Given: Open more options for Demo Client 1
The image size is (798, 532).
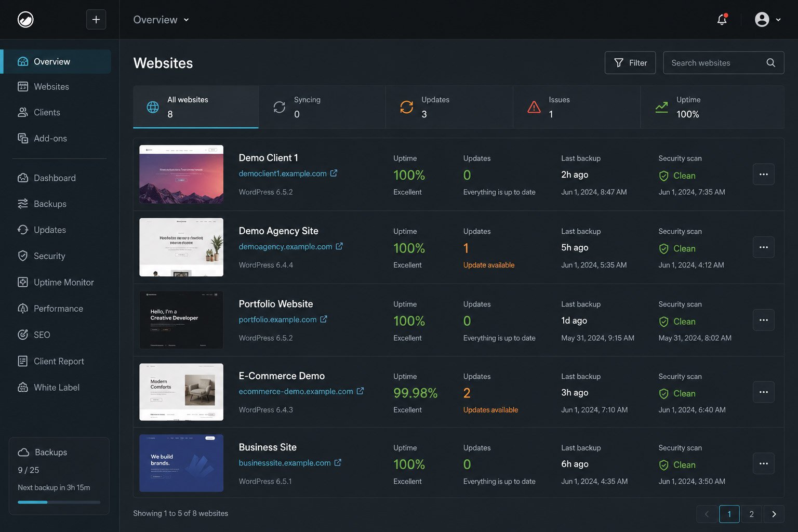Looking at the screenshot, I should pos(764,175).
